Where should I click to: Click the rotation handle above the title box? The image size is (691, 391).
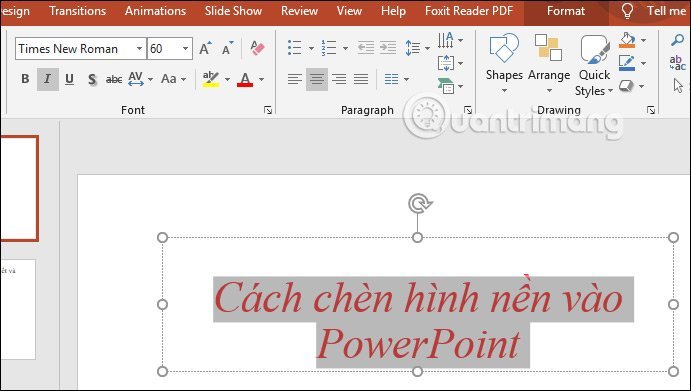(x=420, y=204)
